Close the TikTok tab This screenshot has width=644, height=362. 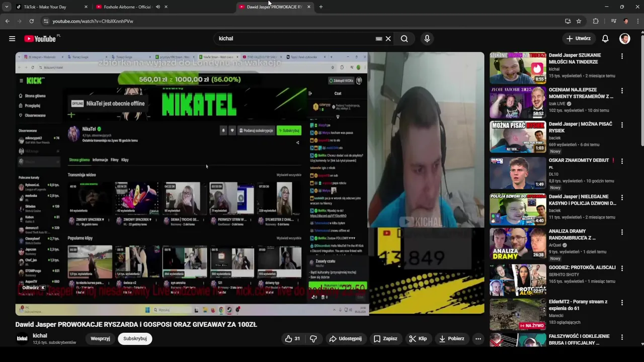(x=86, y=7)
